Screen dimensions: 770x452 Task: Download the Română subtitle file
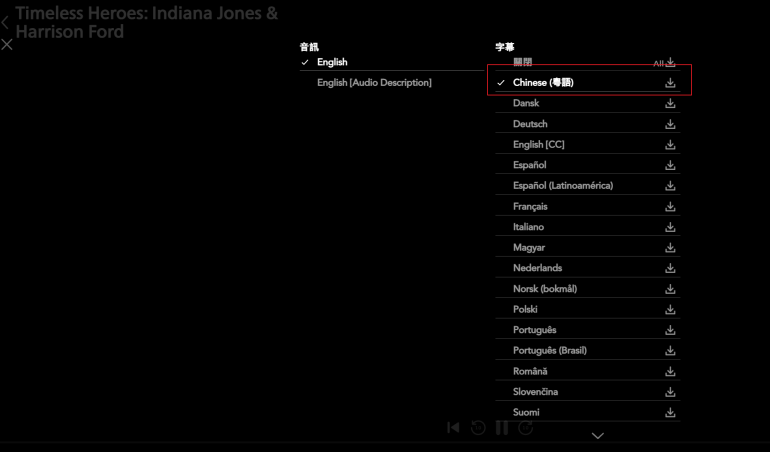[670, 372]
